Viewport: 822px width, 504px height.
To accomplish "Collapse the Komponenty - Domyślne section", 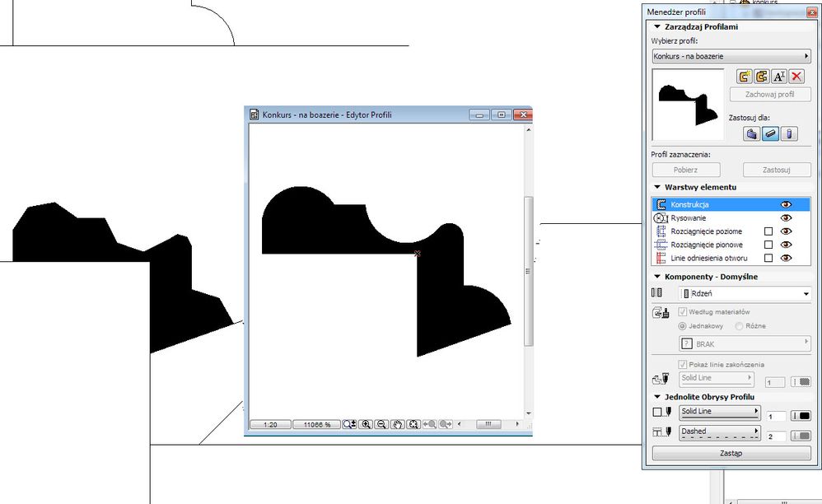I will (x=657, y=277).
